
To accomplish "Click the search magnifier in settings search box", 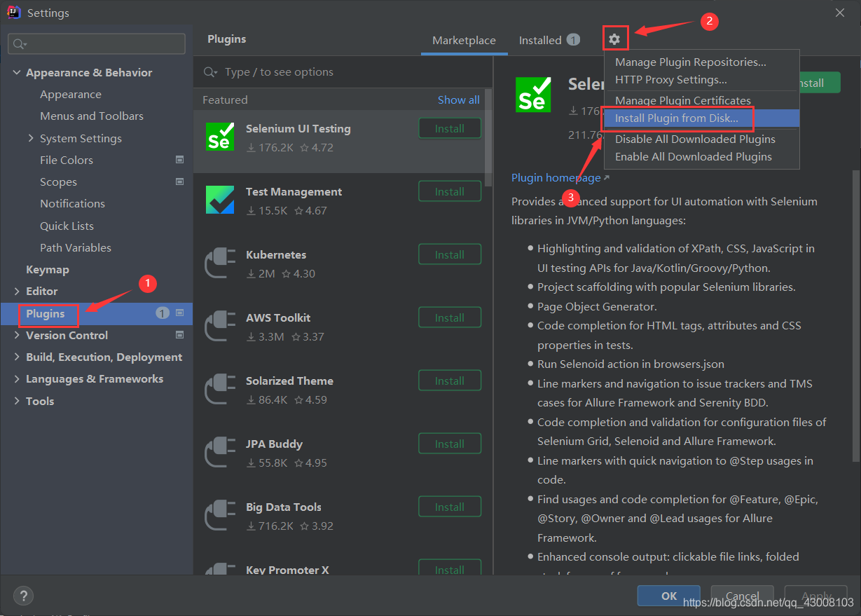I will click(19, 44).
